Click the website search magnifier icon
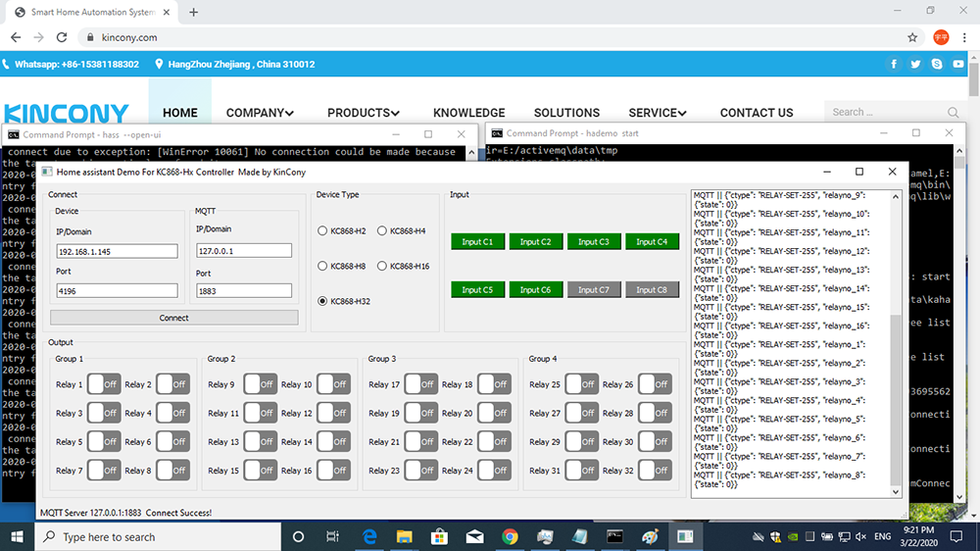This screenshot has height=551, width=980. 954,113
